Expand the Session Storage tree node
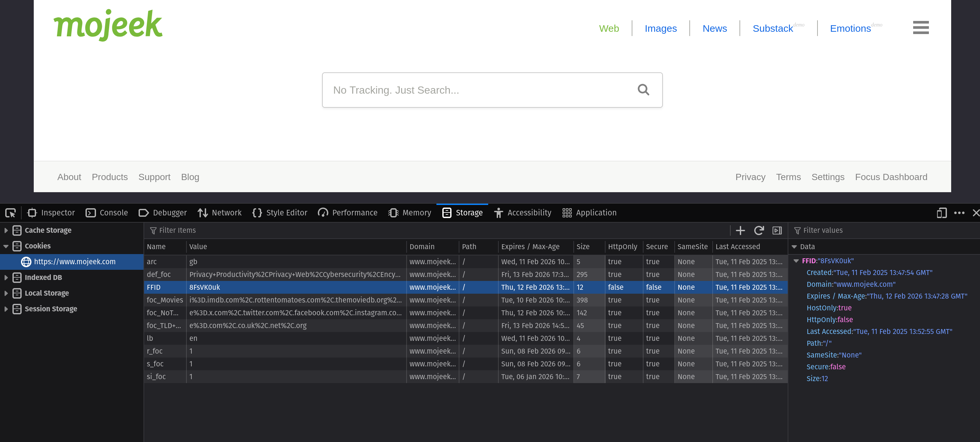 click(x=6, y=309)
